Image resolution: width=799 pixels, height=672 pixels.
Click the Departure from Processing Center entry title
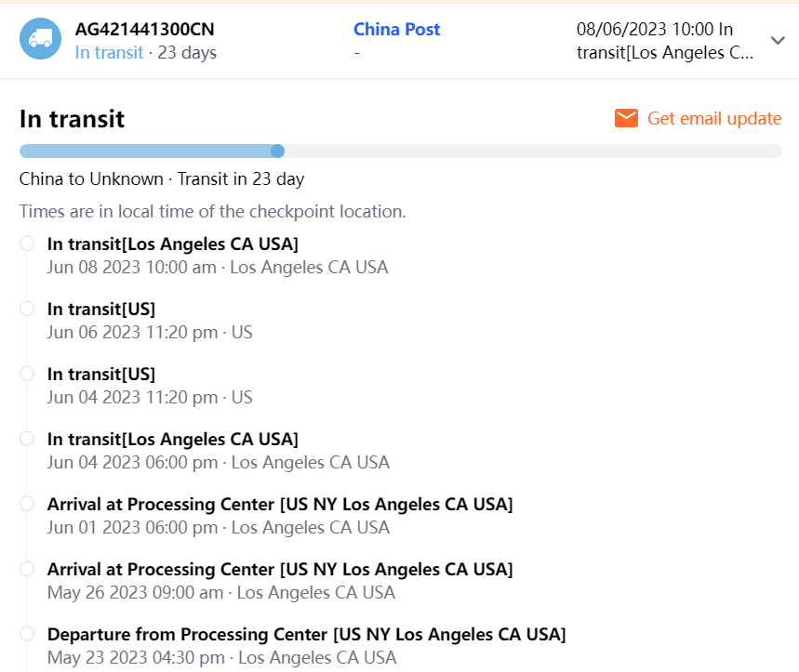(306, 635)
